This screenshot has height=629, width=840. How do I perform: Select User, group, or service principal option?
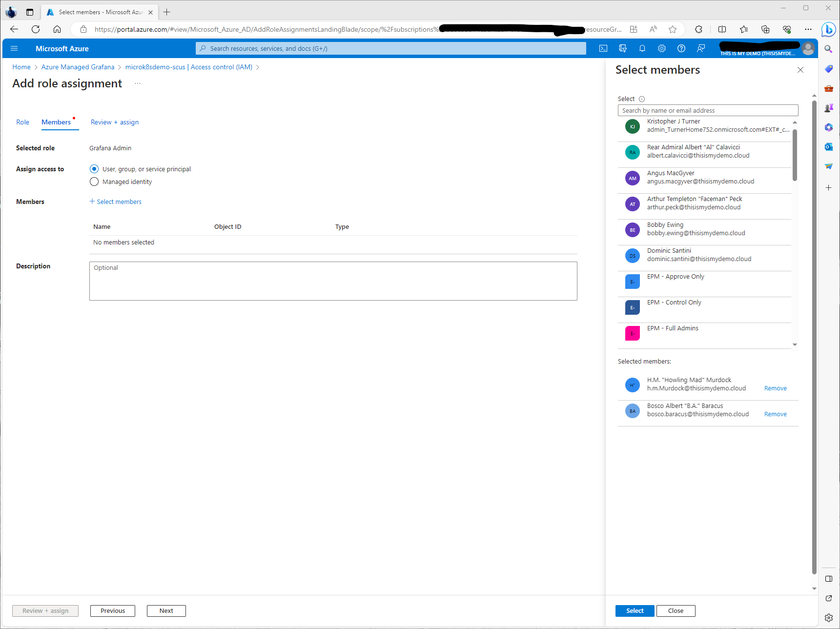(94, 169)
